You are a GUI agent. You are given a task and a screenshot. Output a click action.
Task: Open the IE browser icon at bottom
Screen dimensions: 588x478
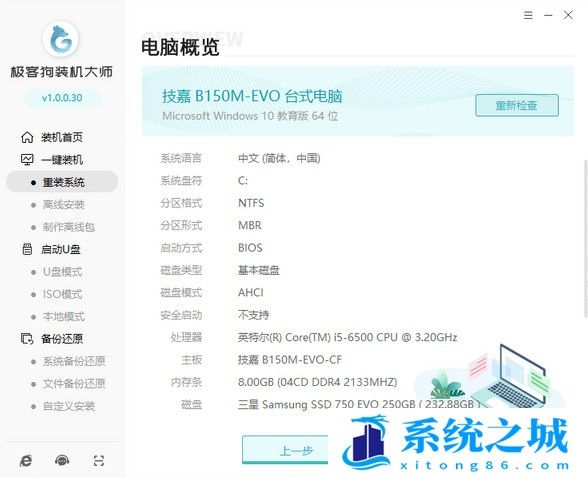click(26, 461)
